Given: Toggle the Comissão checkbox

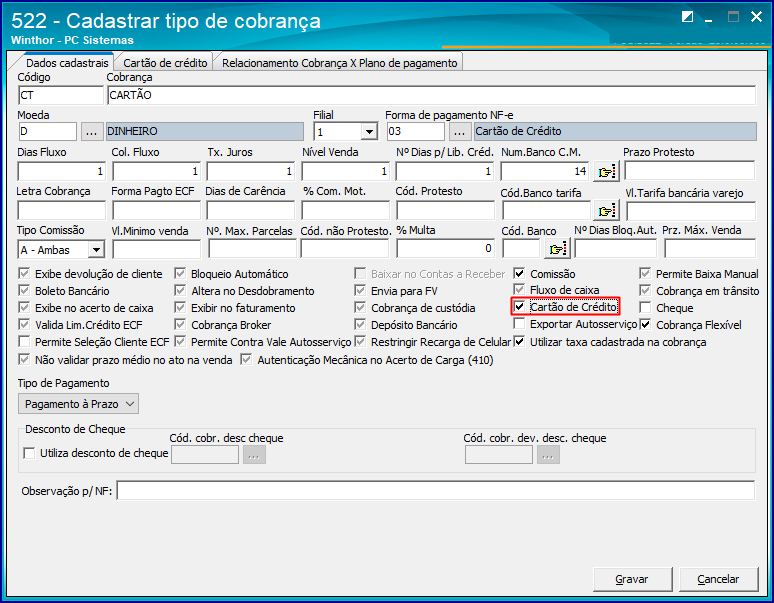Looking at the screenshot, I should pyautogui.click(x=519, y=273).
